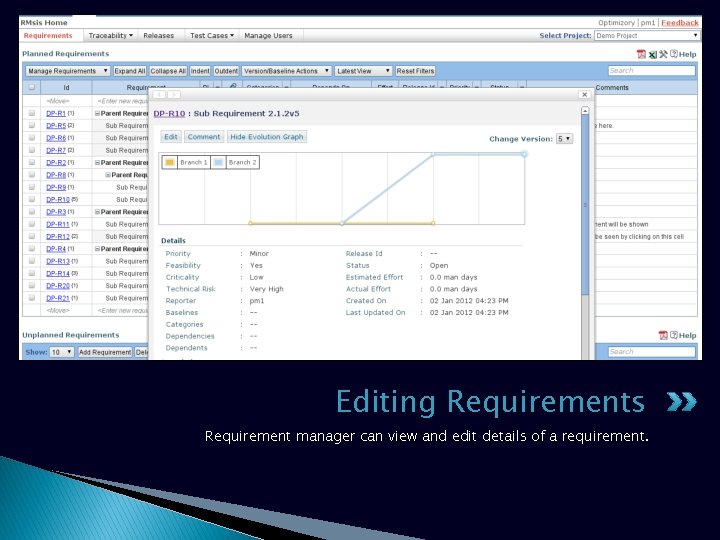
Task: Check the DP-R14 row checkbox
Action: click(x=32, y=273)
